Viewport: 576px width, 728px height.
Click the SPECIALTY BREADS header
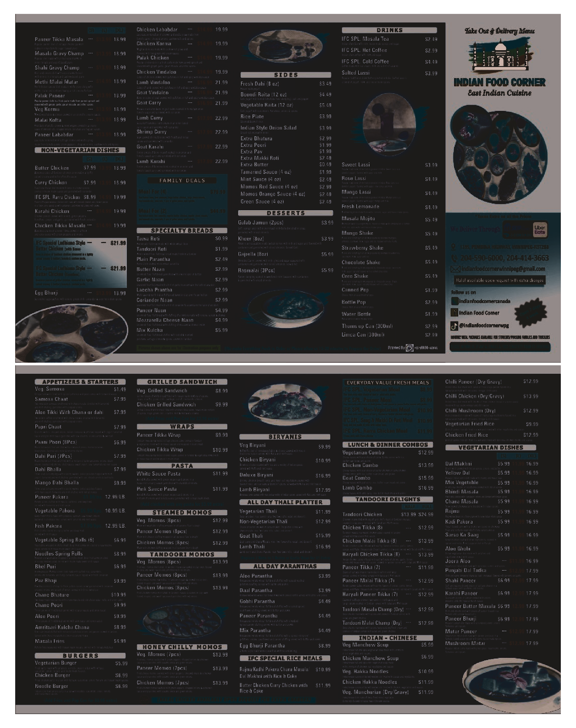click(x=182, y=230)
